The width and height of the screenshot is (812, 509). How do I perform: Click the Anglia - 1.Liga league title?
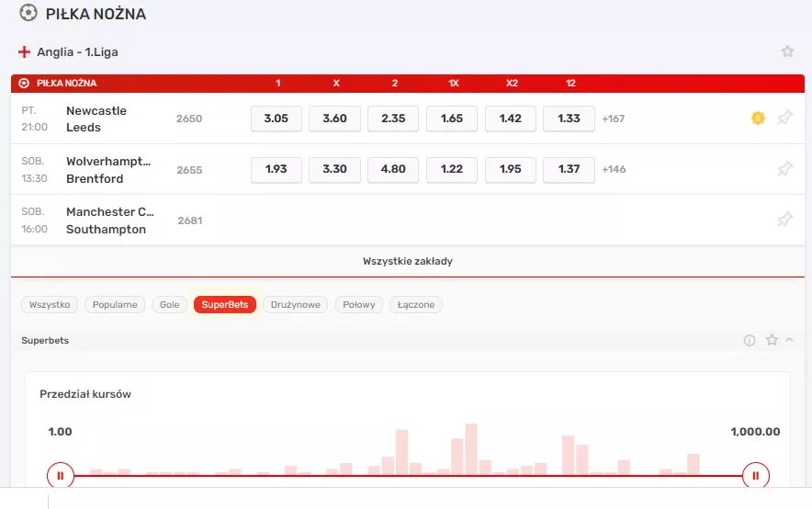point(78,51)
